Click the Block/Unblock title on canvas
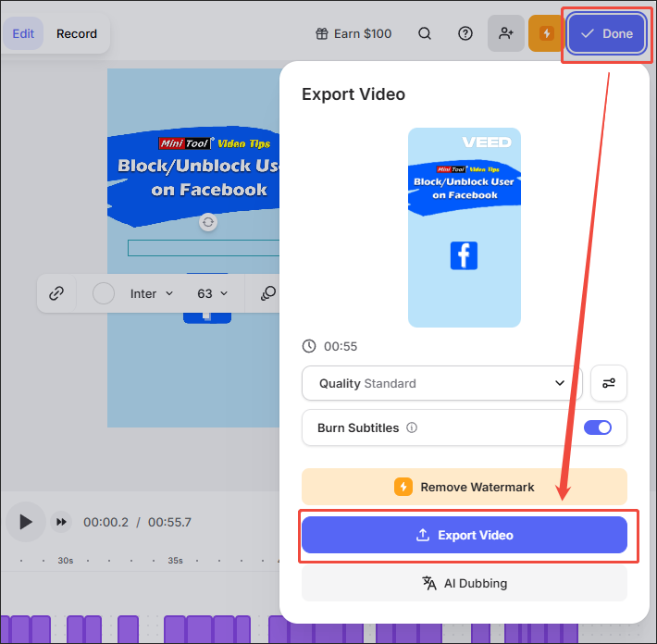 (198, 178)
